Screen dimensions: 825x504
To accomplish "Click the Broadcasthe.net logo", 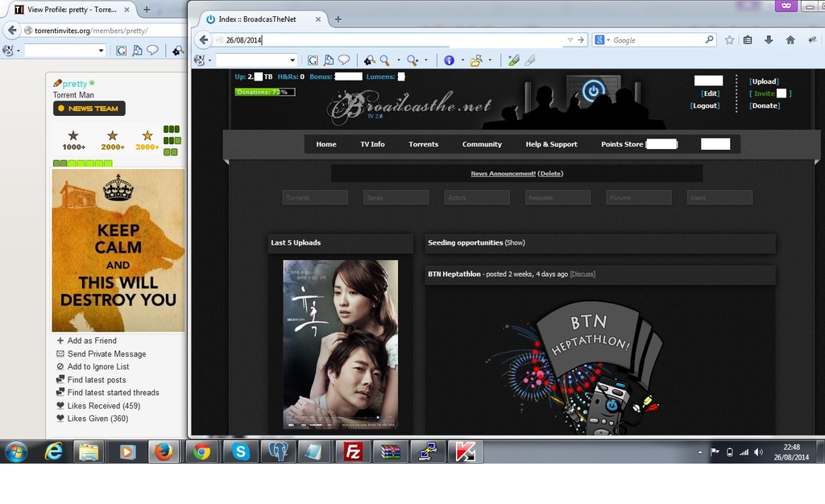I will point(409,107).
